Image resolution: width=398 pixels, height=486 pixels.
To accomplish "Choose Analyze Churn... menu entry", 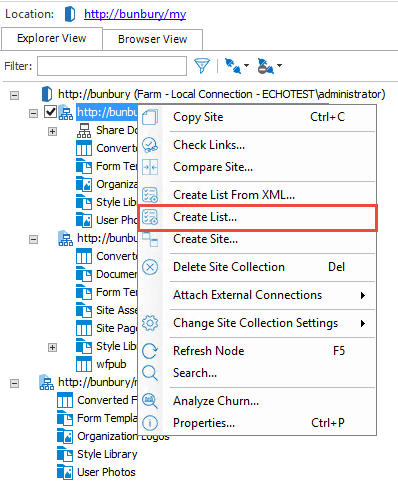I will pos(257,401).
